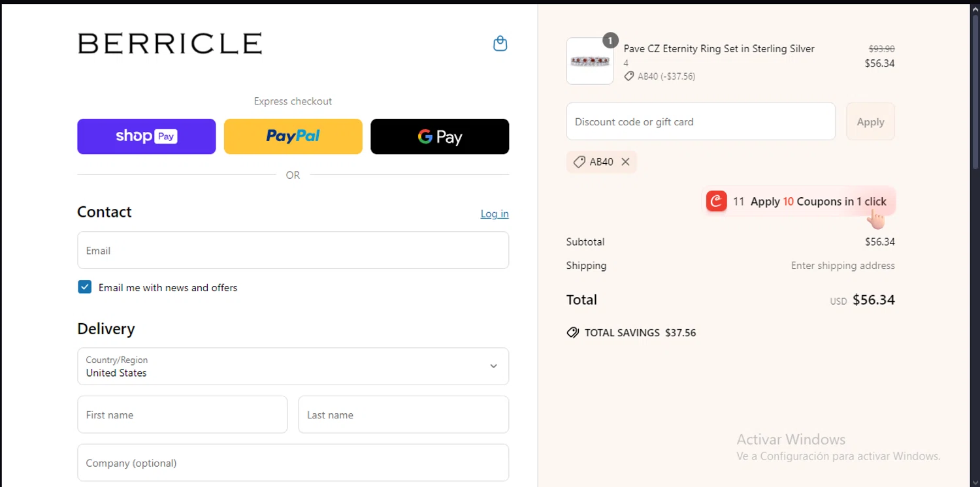Screen dimensions: 980x487
Task: Click the TOTAL SAVINGS tag icon
Action: 573,332
